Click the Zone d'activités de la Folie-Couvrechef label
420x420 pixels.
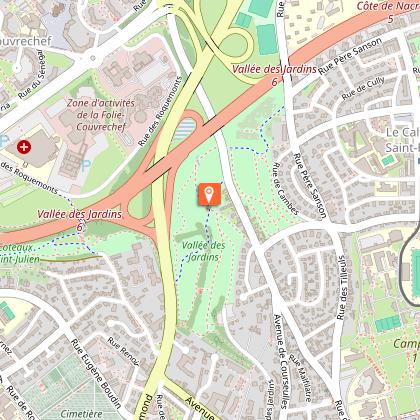coord(101,115)
